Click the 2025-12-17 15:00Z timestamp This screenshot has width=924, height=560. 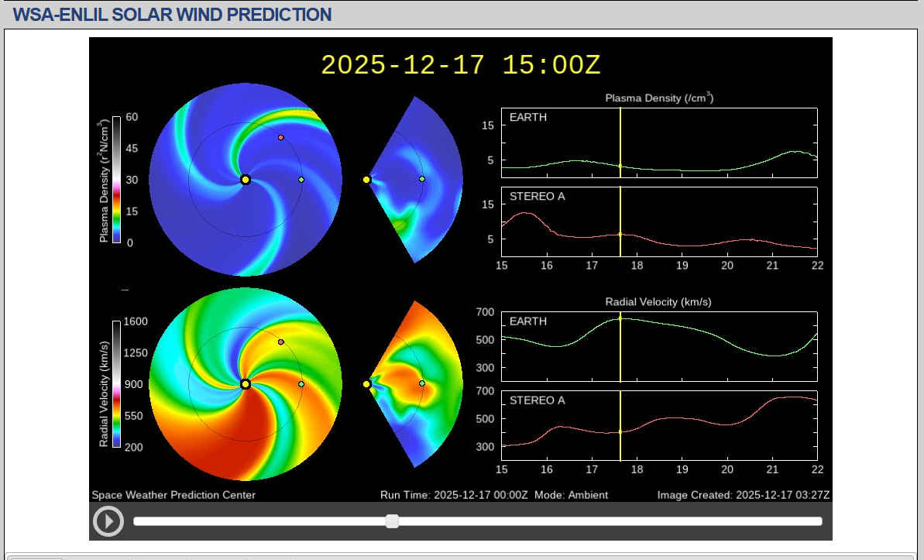click(x=461, y=65)
